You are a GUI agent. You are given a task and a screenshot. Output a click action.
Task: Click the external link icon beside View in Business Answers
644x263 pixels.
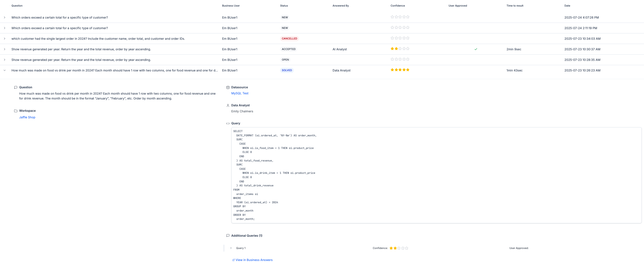point(233,260)
